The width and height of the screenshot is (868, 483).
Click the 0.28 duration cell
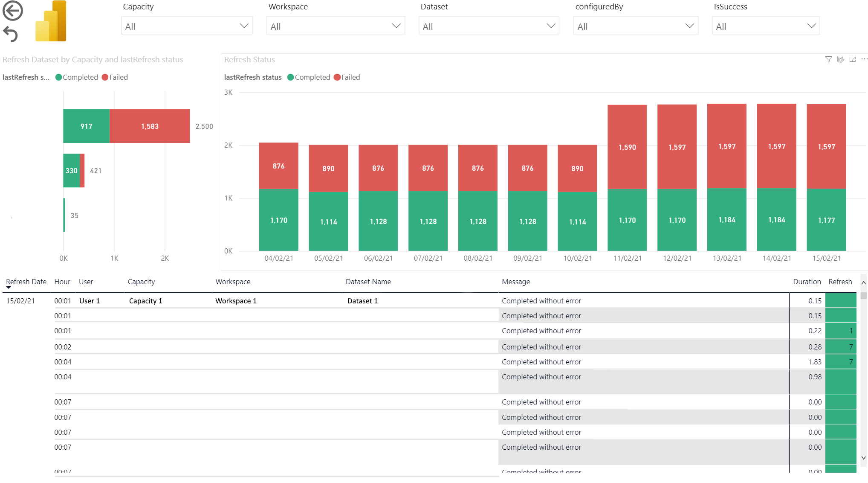point(815,347)
